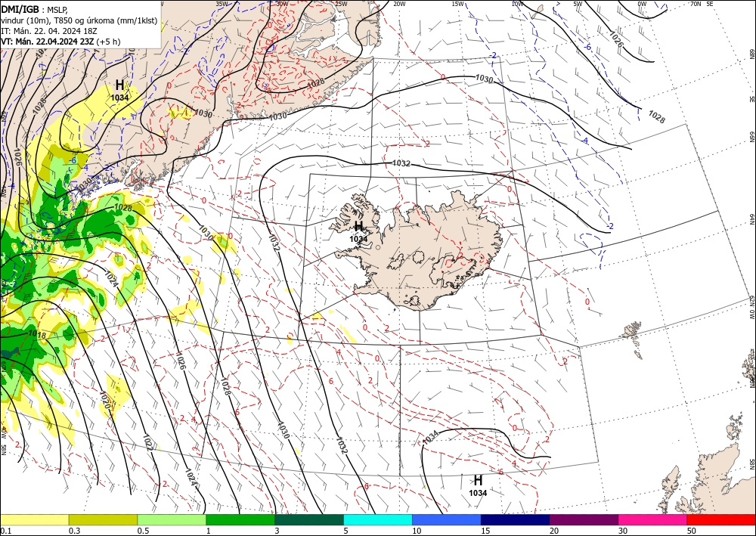
Task: Select the dark green 3–5 legend swatch
Action: (309, 520)
